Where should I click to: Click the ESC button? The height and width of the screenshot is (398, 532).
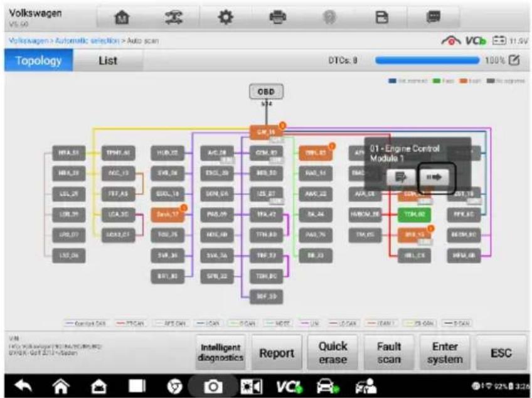pyautogui.click(x=501, y=353)
